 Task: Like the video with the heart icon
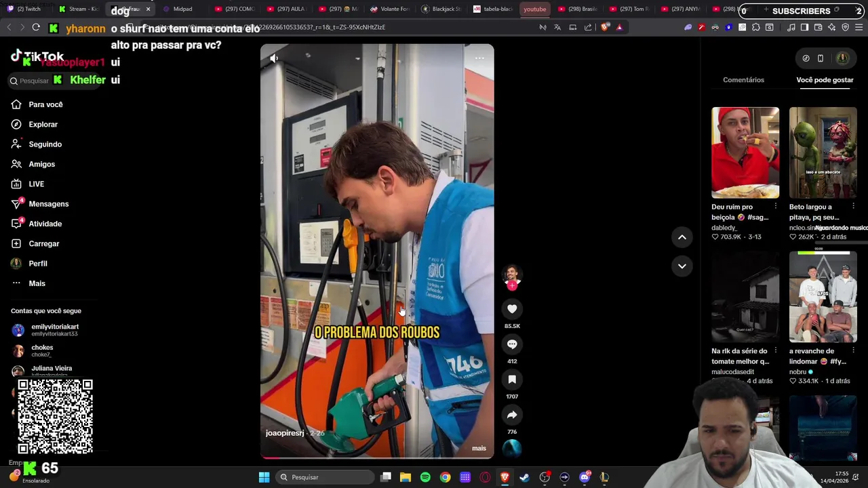coord(512,309)
